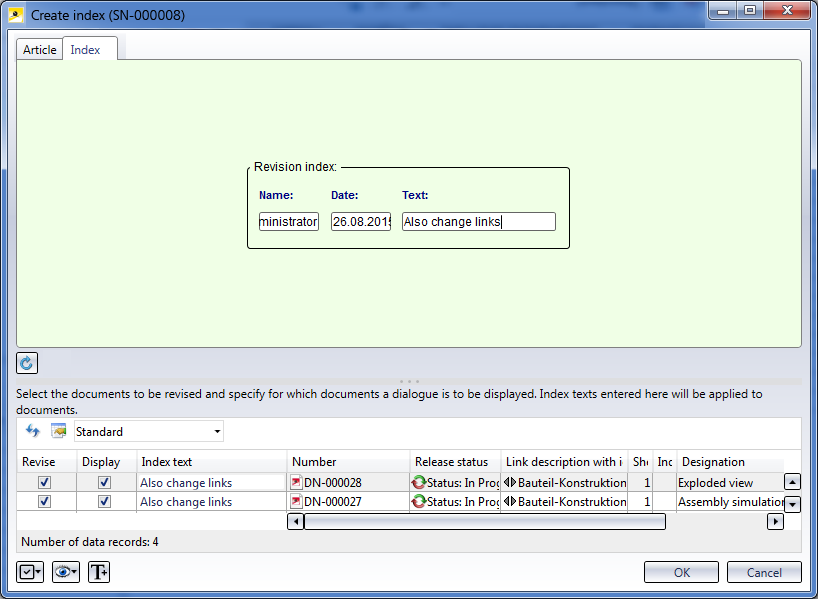
Task: Confirm with the OK button
Action: [681, 572]
